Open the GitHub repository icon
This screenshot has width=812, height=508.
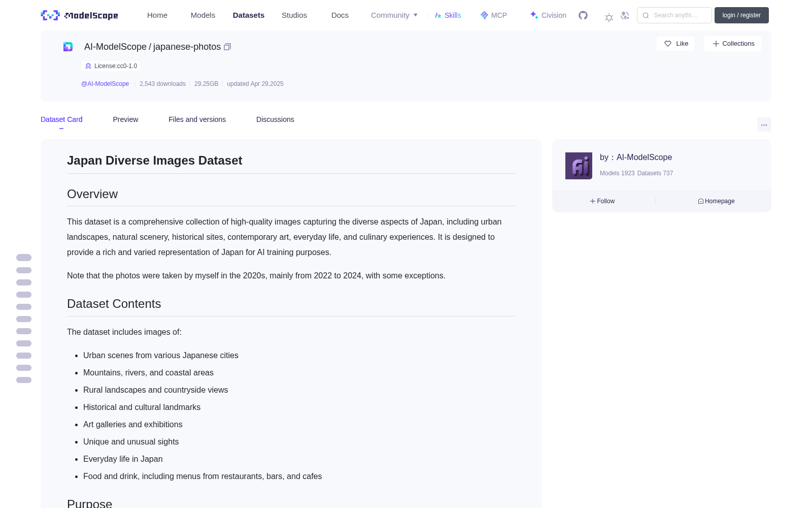(583, 15)
